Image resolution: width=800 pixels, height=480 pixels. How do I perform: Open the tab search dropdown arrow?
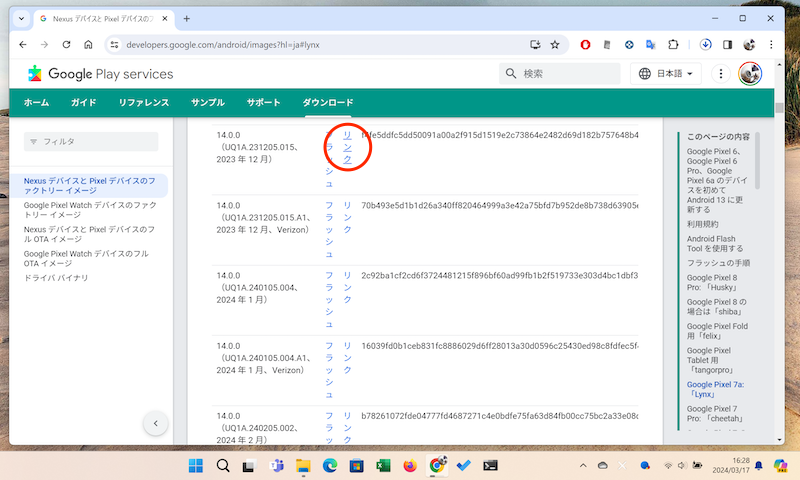(21, 19)
